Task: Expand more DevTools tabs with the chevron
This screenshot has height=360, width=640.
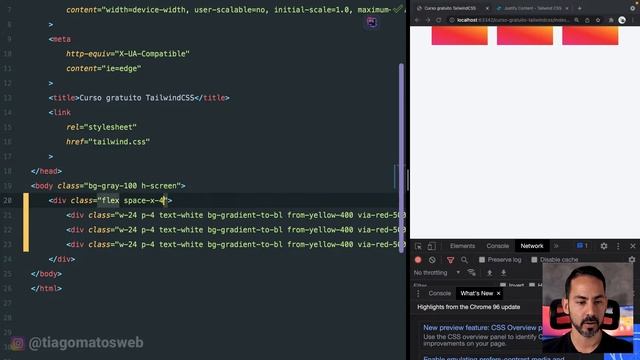Action: point(556,246)
